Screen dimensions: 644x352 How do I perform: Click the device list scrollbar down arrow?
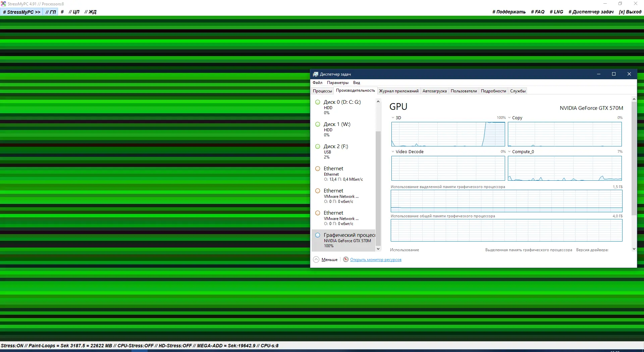tap(378, 249)
